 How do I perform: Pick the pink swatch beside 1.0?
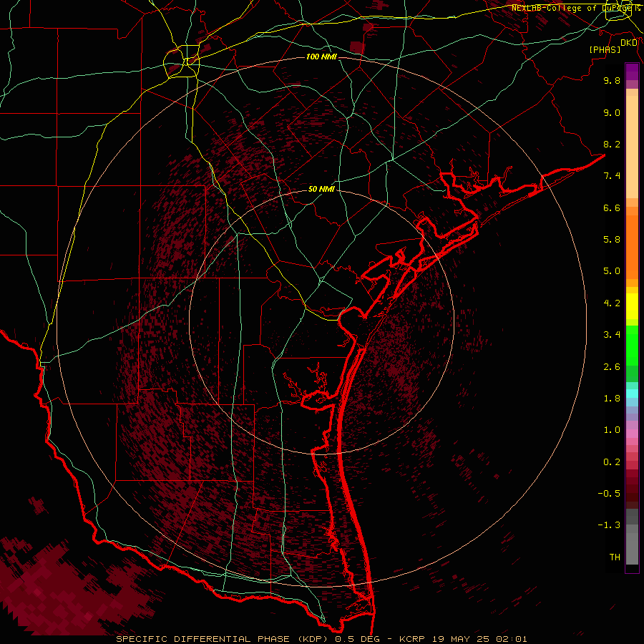[x=632, y=434]
